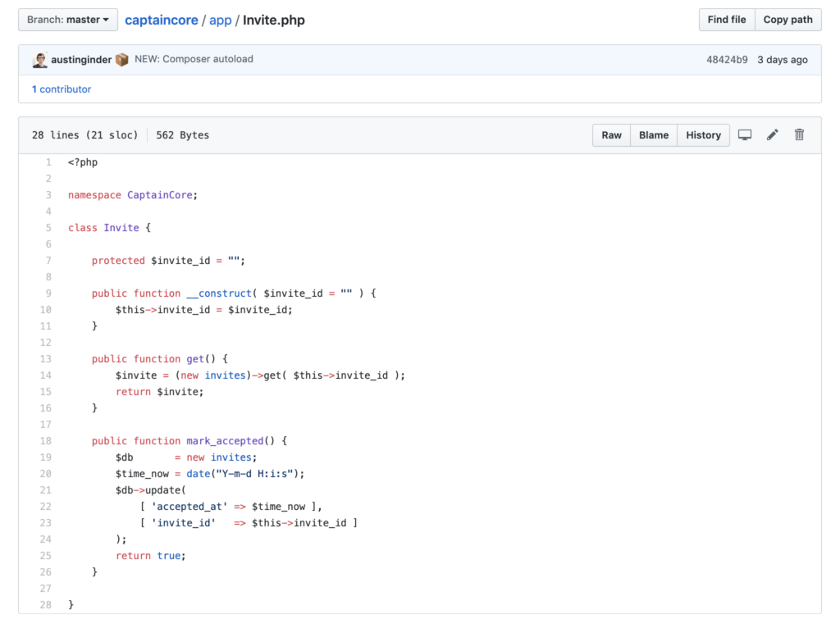840x628 pixels.
Task: Click the Find file button
Action: coord(726,19)
